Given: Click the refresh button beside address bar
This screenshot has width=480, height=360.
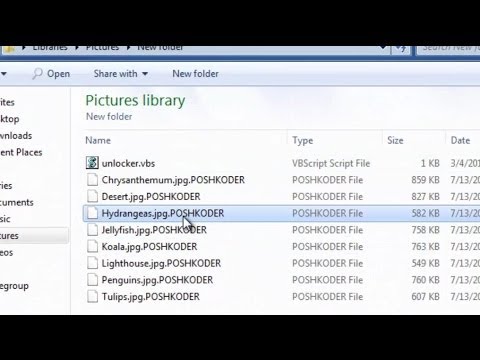Looking at the screenshot, I should [400, 49].
